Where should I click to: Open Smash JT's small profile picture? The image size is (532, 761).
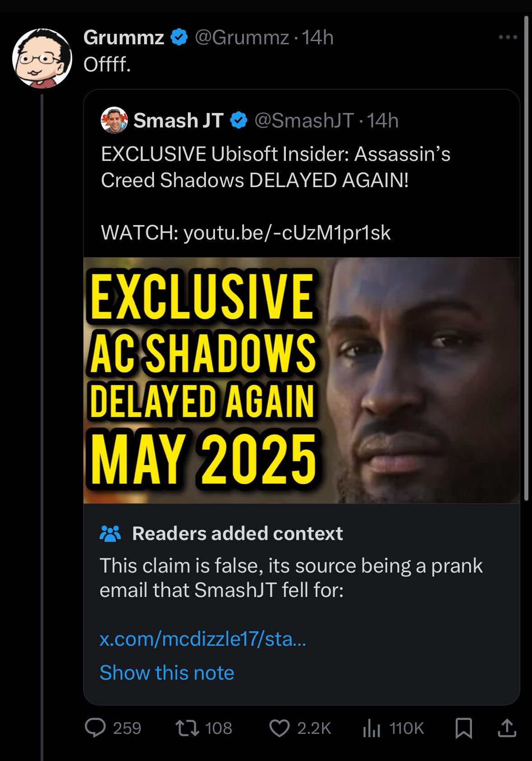114,120
